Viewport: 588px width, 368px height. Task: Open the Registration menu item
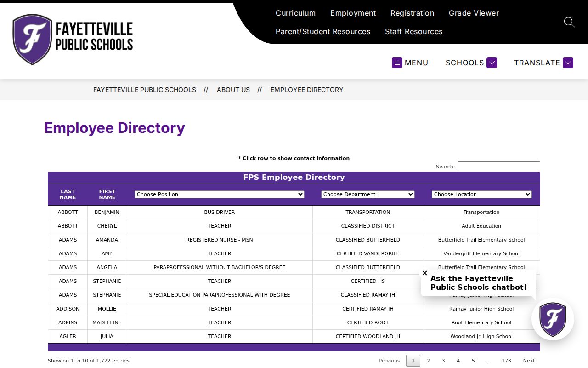(x=412, y=13)
